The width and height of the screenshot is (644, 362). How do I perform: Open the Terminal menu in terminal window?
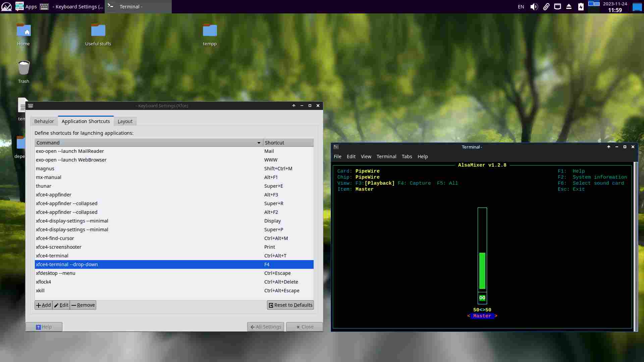tap(386, 157)
